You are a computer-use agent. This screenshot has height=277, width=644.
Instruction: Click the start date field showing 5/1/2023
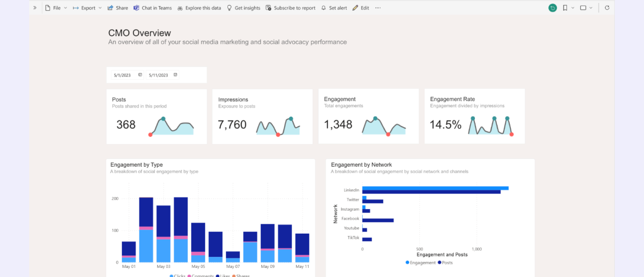point(122,75)
